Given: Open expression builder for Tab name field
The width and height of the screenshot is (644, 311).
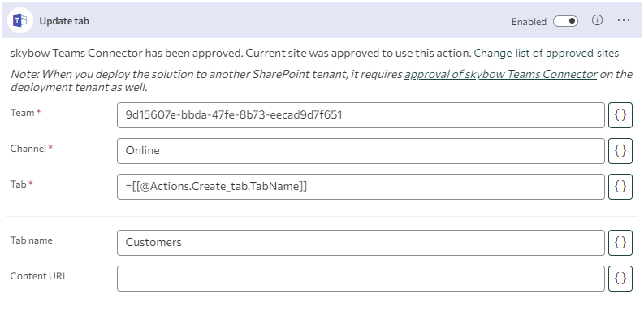Looking at the screenshot, I should coord(620,243).
